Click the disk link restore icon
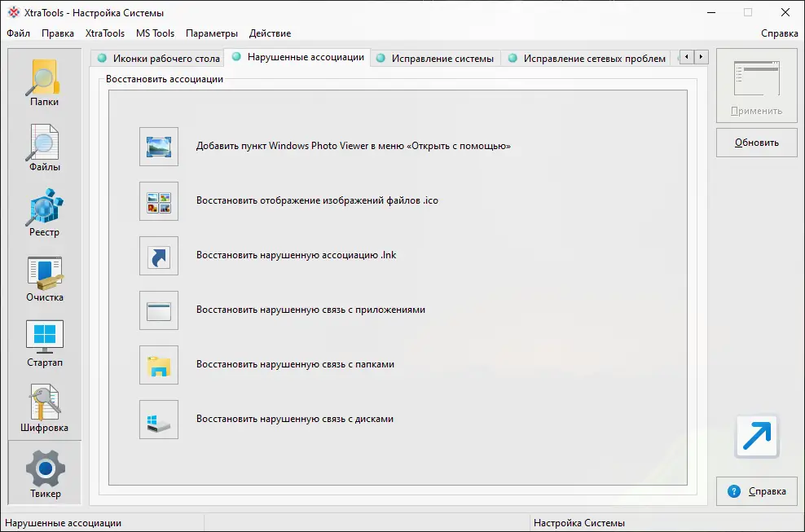805x532 pixels. 159,420
